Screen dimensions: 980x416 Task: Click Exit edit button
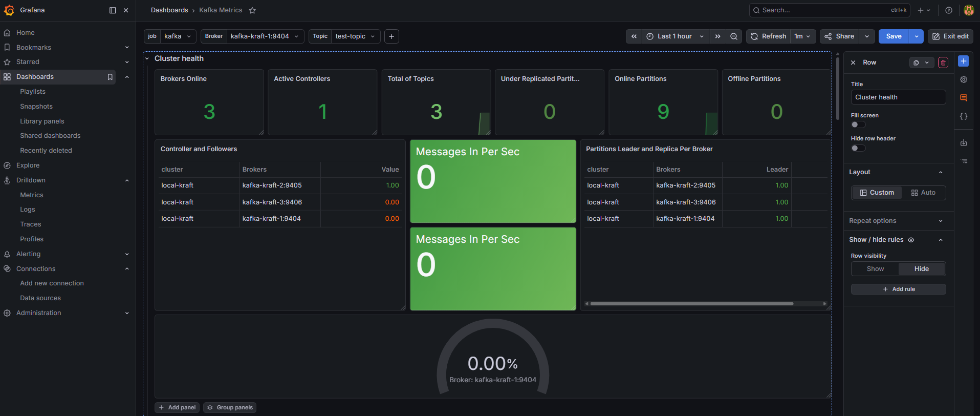[950, 36]
